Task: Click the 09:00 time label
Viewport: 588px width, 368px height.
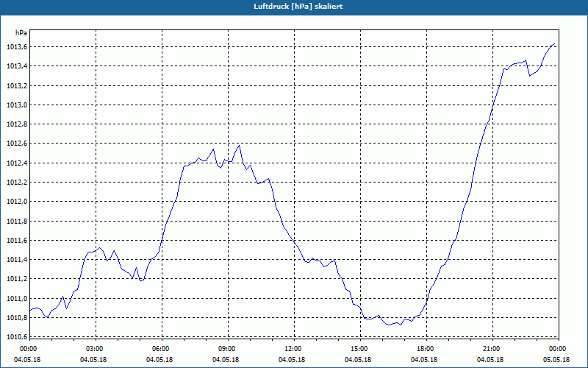Action: coord(228,349)
